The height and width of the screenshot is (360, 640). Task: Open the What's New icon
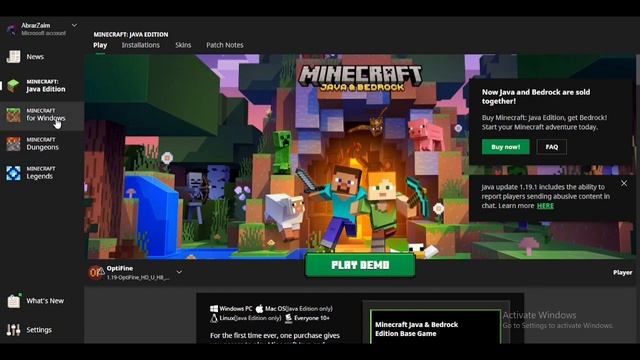tap(13, 301)
